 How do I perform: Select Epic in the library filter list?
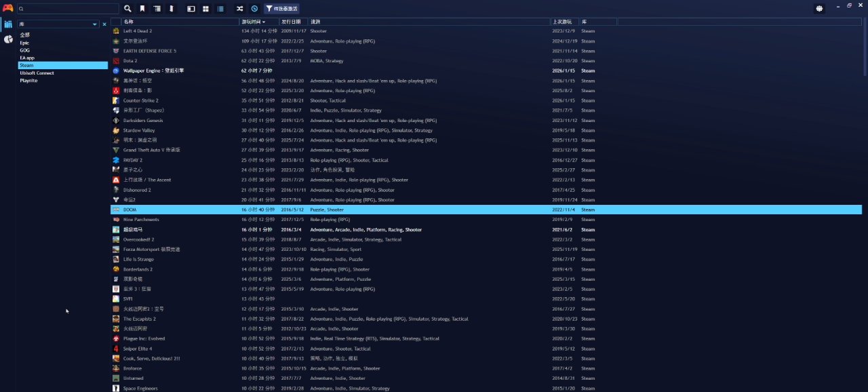point(62,43)
